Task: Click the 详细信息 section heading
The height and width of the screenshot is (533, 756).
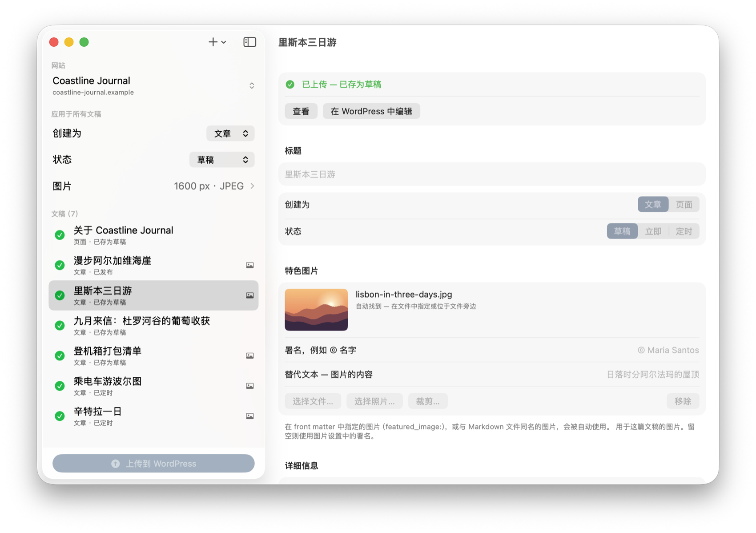Action: pos(302,466)
